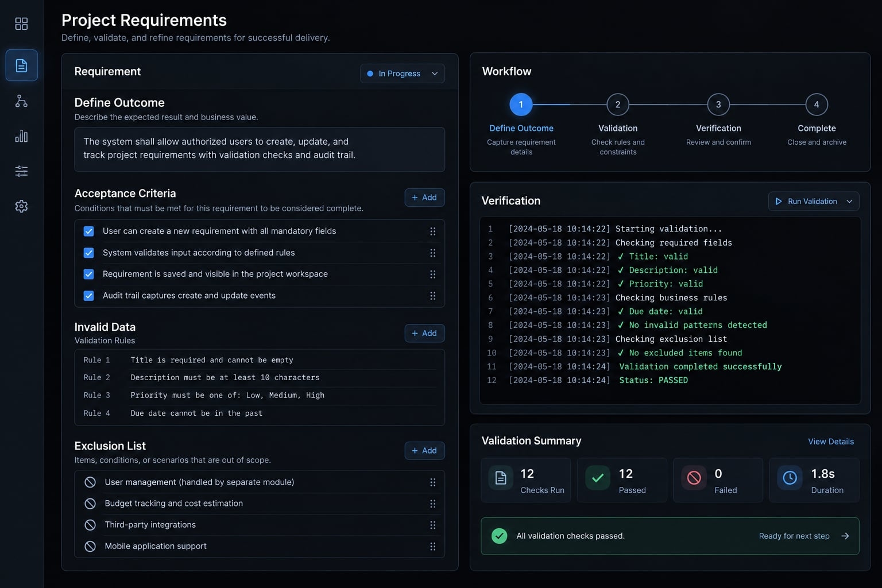
Task: Open View Details in Validation Summary
Action: point(831,442)
